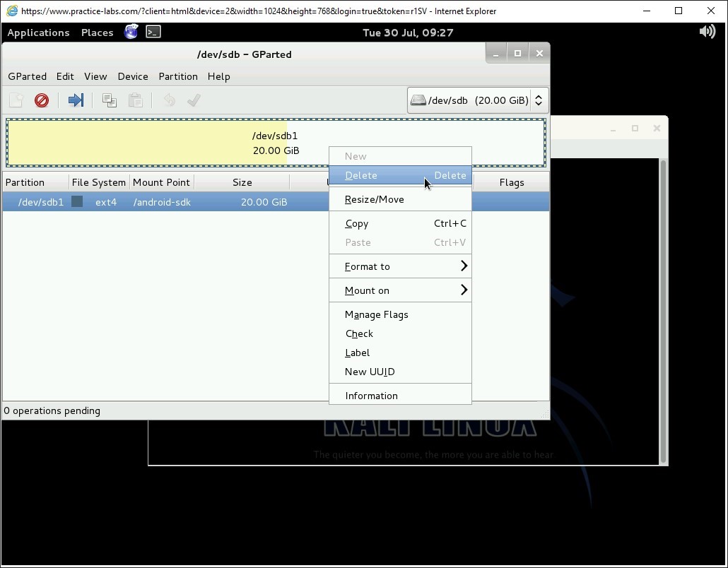Click the New partition toolbar icon
The height and width of the screenshot is (568, 728).
coord(16,100)
